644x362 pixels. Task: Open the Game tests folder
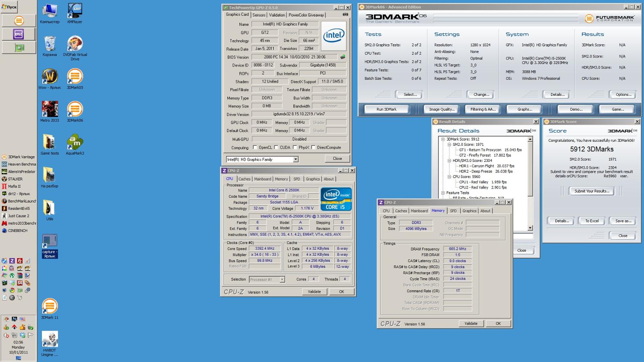(50, 145)
